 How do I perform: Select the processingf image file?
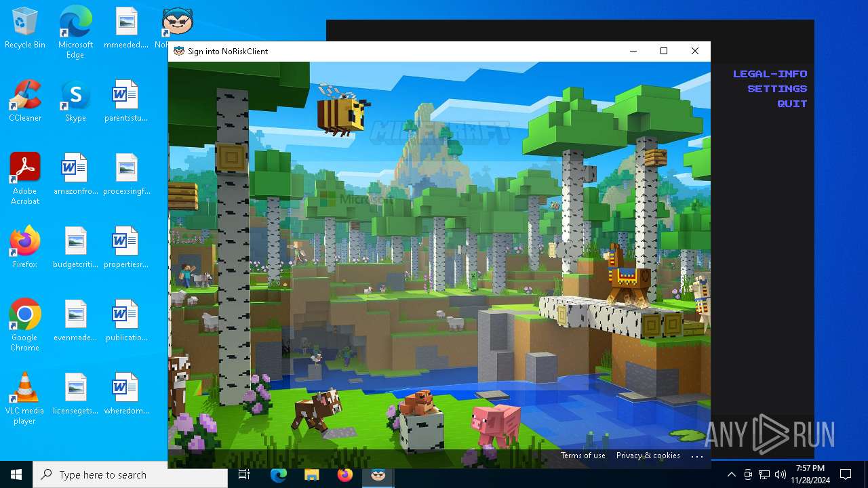126,175
